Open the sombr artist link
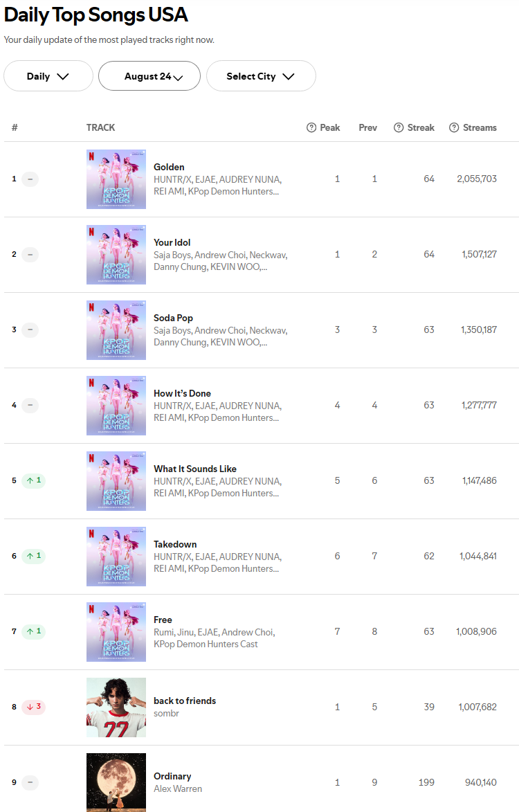 [x=166, y=713]
